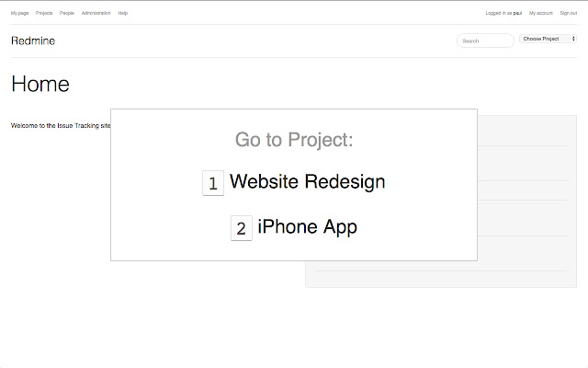
Task: Click the username paul link
Action: click(x=518, y=13)
